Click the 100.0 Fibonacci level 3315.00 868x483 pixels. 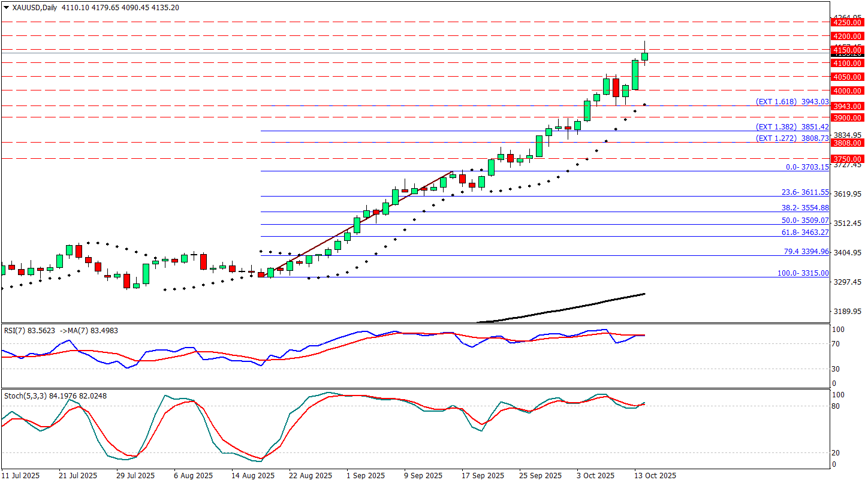click(803, 273)
